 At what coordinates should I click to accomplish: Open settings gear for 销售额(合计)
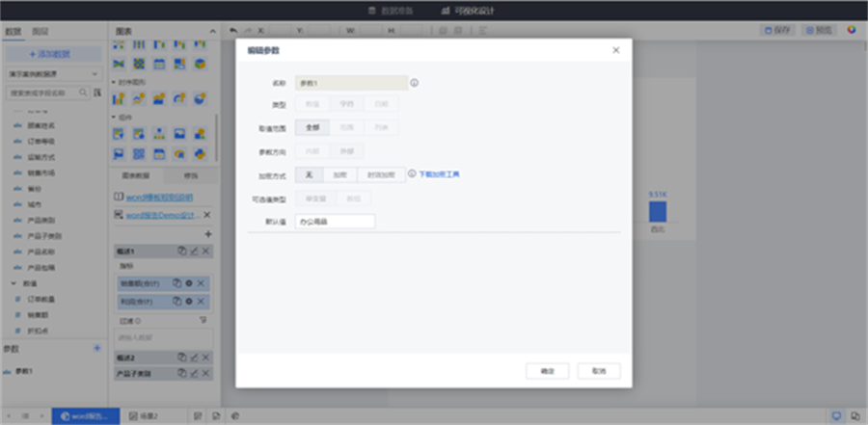[189, 283]
